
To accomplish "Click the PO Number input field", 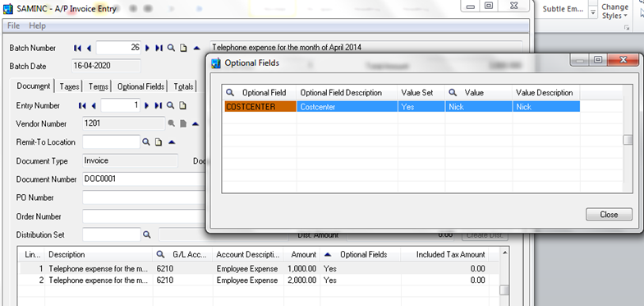I will pyautogui.click(x=144, y=197).
